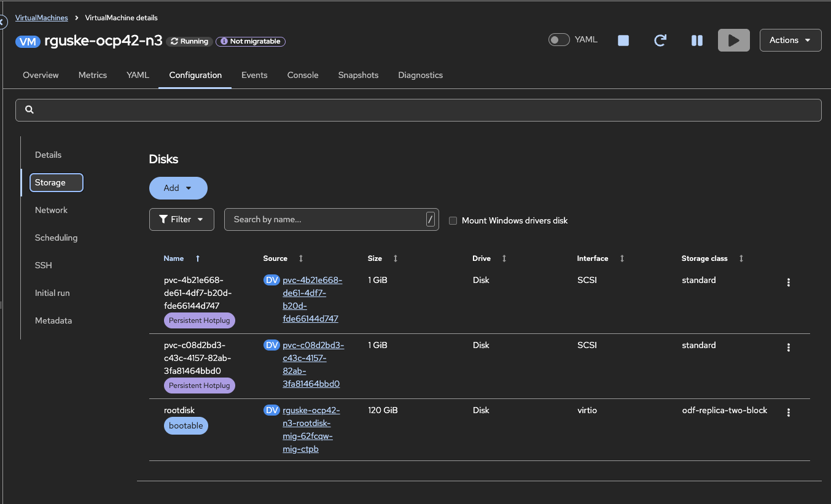Open the Metrics tab

(x=93, y=75)
